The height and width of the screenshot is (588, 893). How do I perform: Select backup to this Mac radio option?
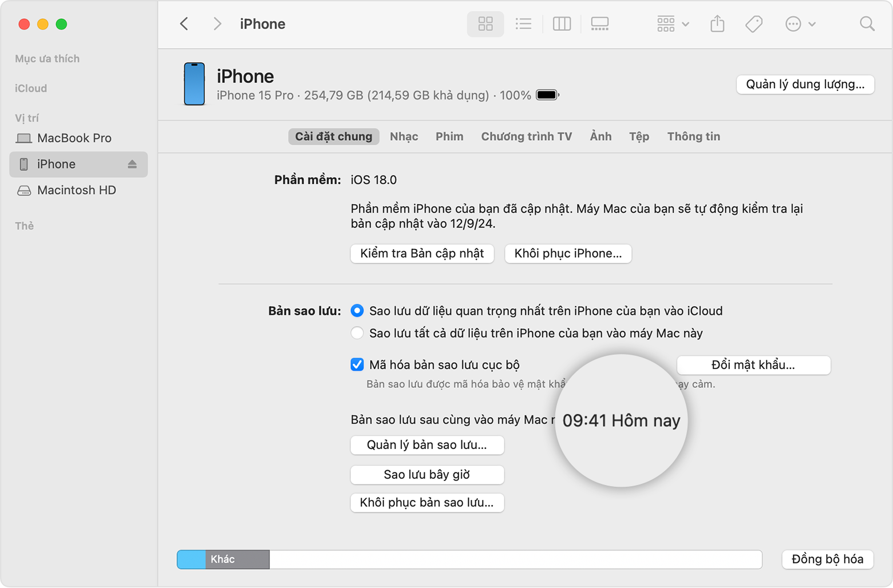coord(357,333)
